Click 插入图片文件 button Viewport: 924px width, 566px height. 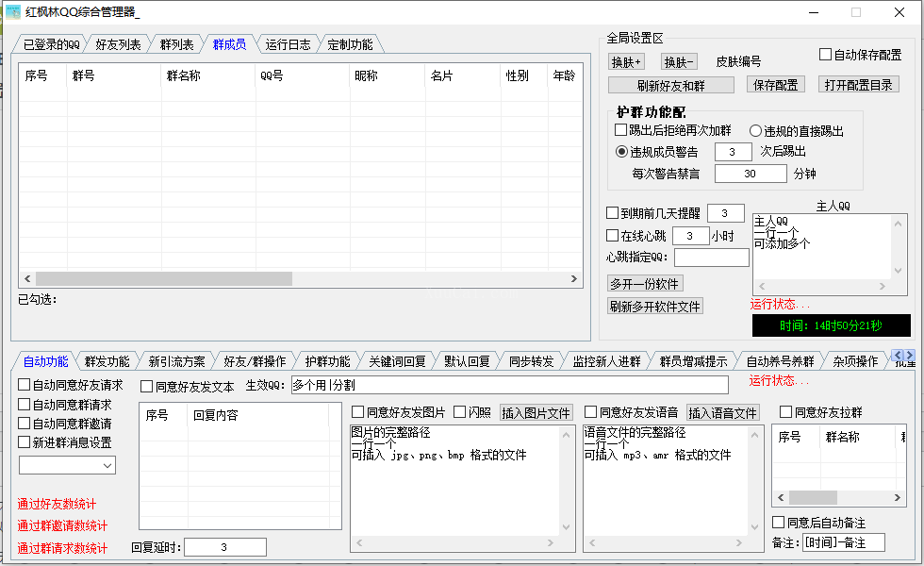click(x=536, y=412)
